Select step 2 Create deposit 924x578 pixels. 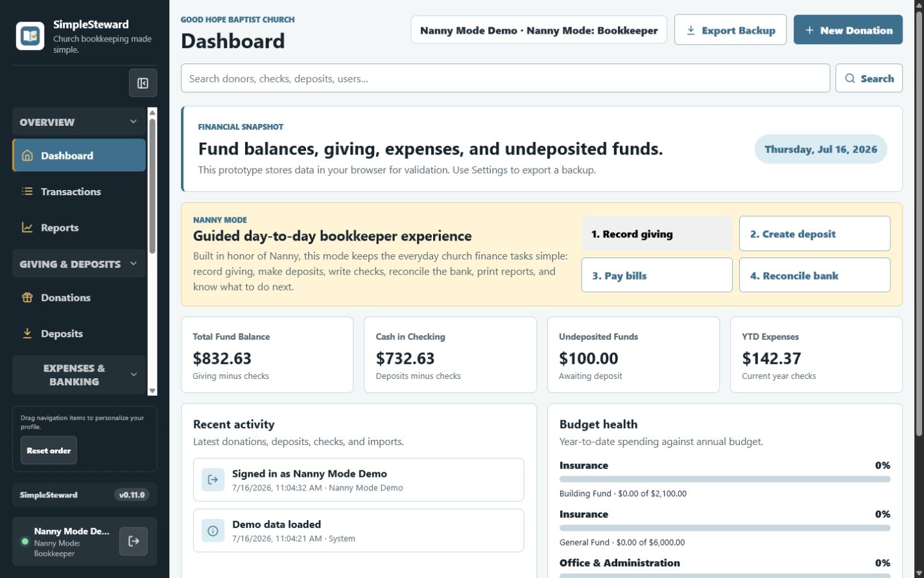814,234
